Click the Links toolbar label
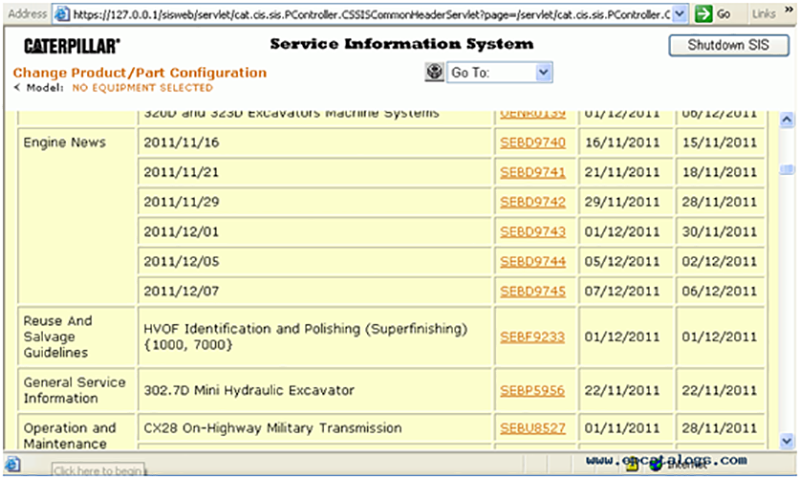The image size is (800, 479). (x=764, y=14)
